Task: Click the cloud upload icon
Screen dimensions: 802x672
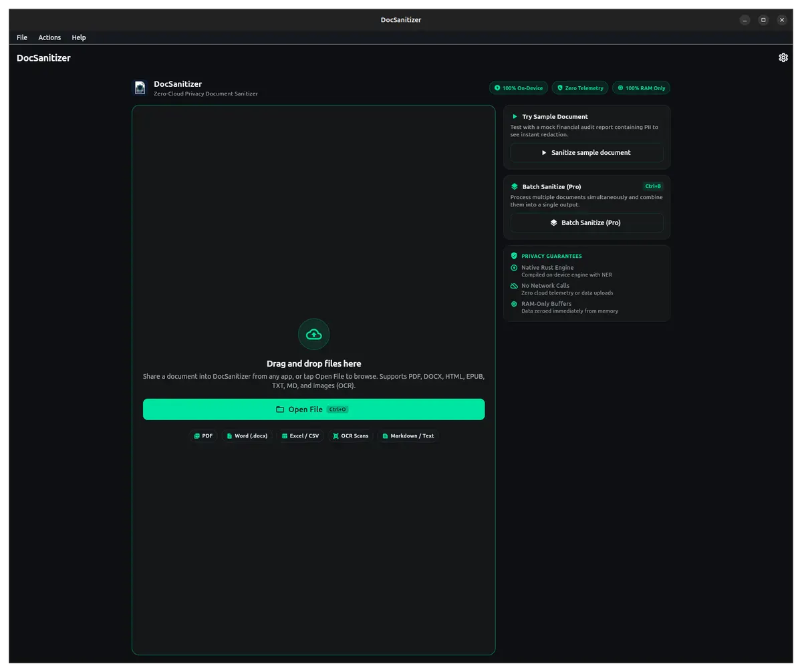Action: click(313, 334)
